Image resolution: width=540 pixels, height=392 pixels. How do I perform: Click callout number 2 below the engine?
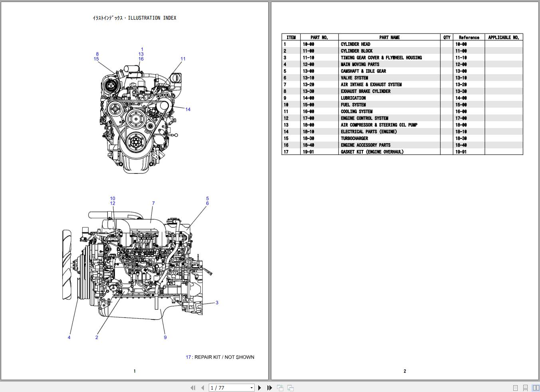(97, 337)
